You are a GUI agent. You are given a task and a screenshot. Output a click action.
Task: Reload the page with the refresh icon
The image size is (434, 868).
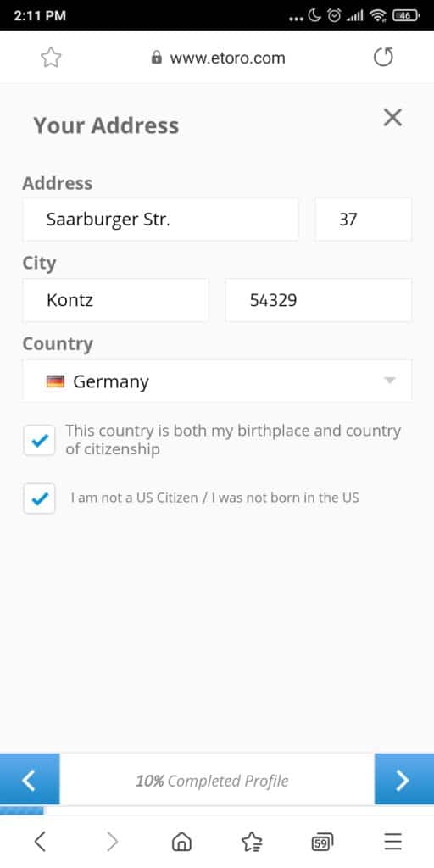[383, 57]
